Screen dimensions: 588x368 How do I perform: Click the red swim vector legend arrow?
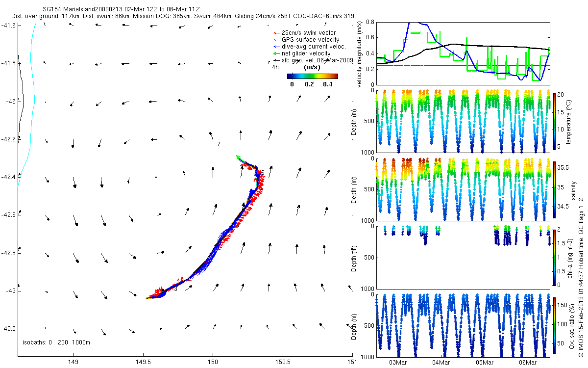(276, 33)
